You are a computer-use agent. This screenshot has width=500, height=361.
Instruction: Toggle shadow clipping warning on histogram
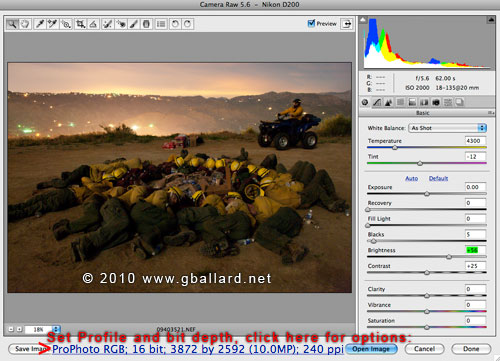(363, 20)
